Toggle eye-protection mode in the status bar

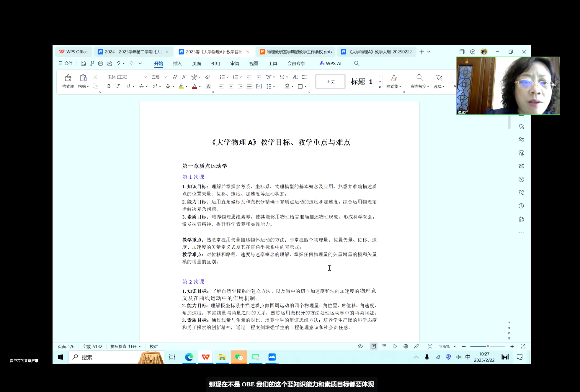[x=360, y=346]
